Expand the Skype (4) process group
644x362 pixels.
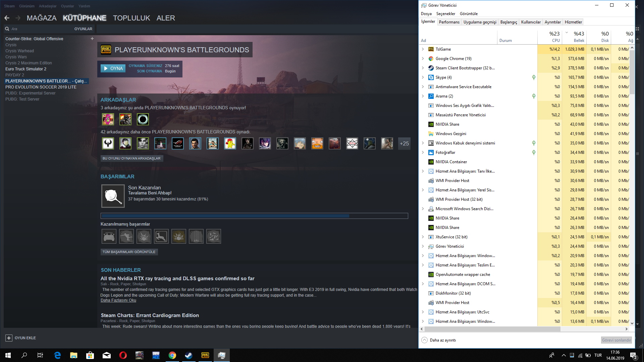[423, 77]
